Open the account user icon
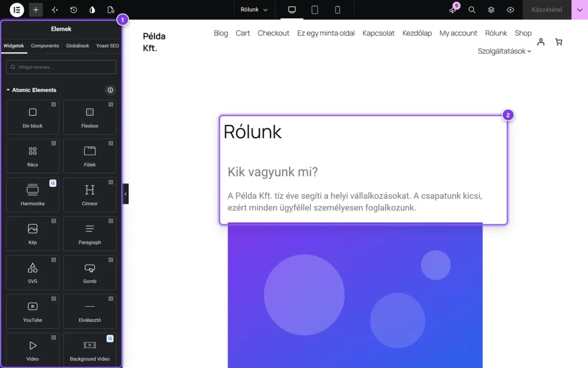 (x=541, y=41)
